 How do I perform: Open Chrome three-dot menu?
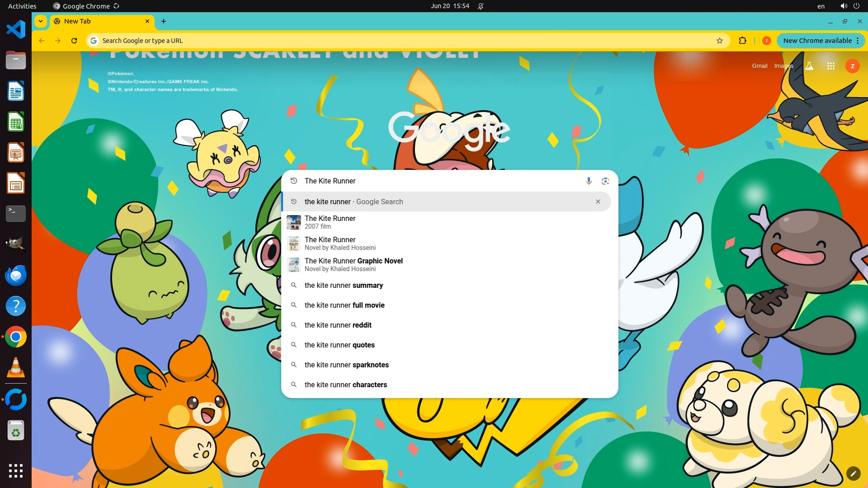[x=858, y=41]
